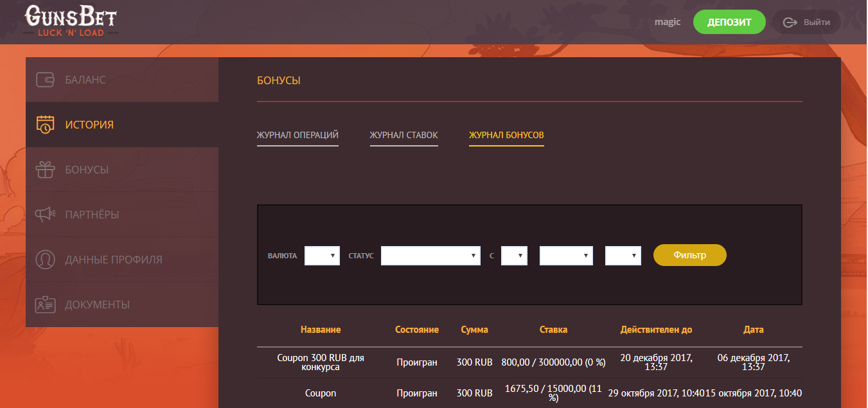
Task: Select the ЖУРНАЛ БОНУСОВ tab
Action: click(506, 136)
